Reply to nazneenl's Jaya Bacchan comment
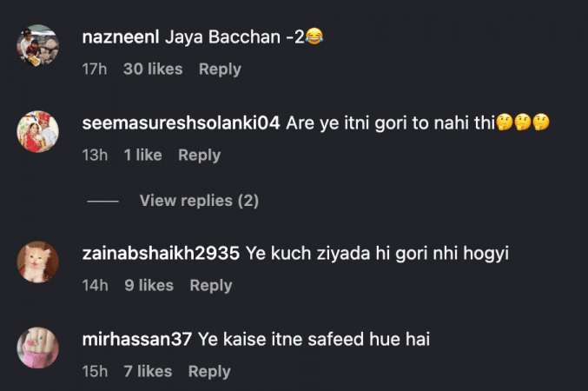The image size is (588, 391). [x=220, y=69]
